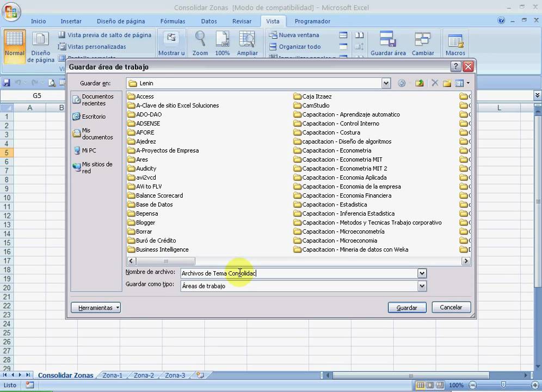Expand the Guardar en folder dropdown

click(x=386, y=83)
